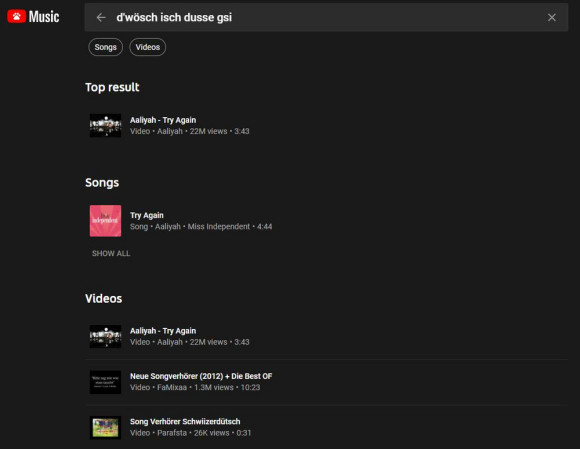Play Song Verhörer Schwiizerdütsch thumbnail
This screenshot has width=580, height=449.
point(105,428)
